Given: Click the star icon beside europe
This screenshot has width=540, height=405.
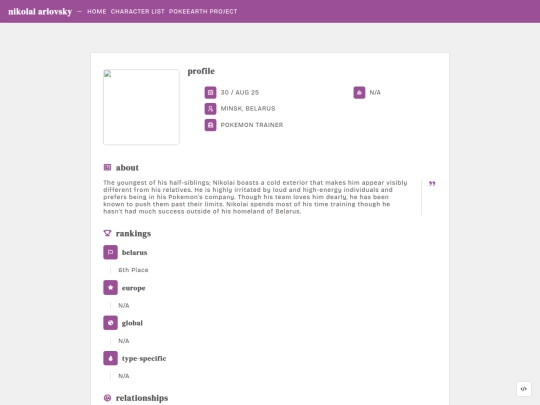Looking at the screenshot, I should tap(110, 288).
